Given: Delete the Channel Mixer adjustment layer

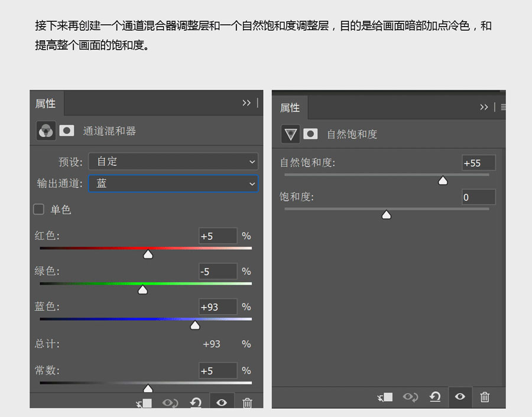Looking at the screenshot, I should click(248, 403).
